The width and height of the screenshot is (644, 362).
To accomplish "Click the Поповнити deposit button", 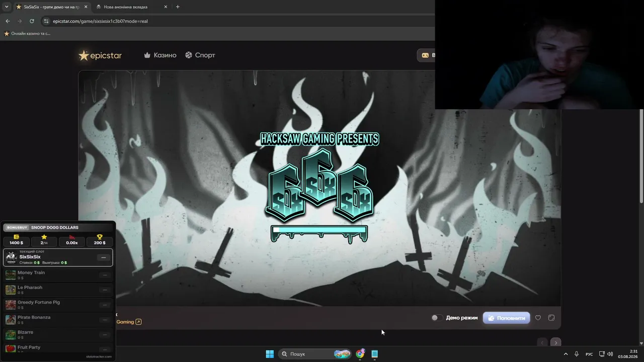I will [x=506, y=318].
